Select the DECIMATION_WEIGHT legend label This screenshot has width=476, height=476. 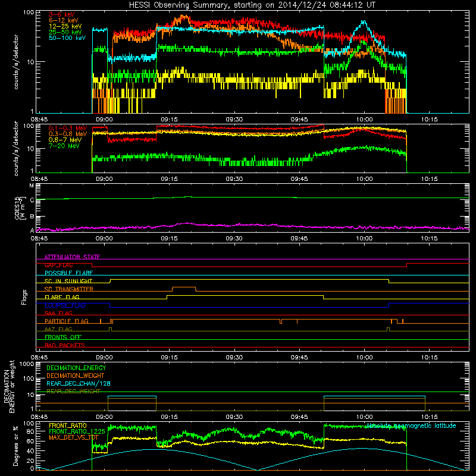point(76,375)
